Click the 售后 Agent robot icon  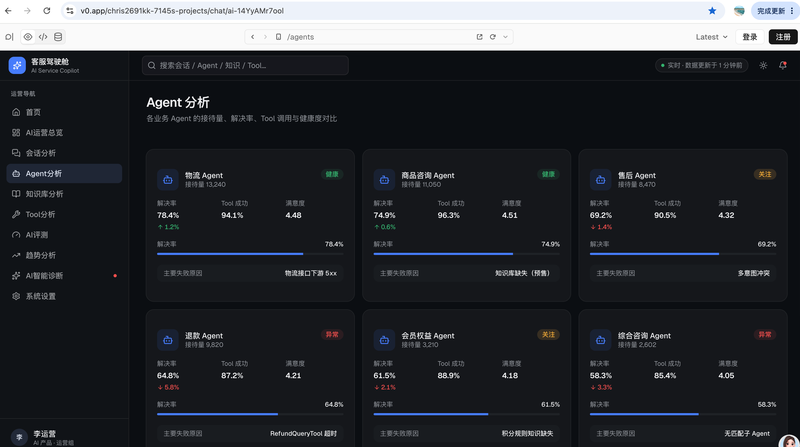[x=601, y=180]
